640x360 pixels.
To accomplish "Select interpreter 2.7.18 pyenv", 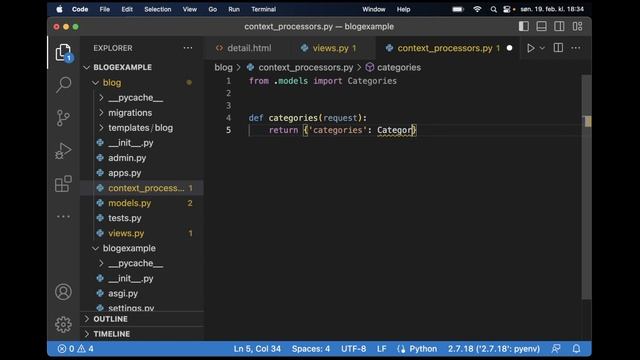I will pyautogui.click(x=493, y=349).
